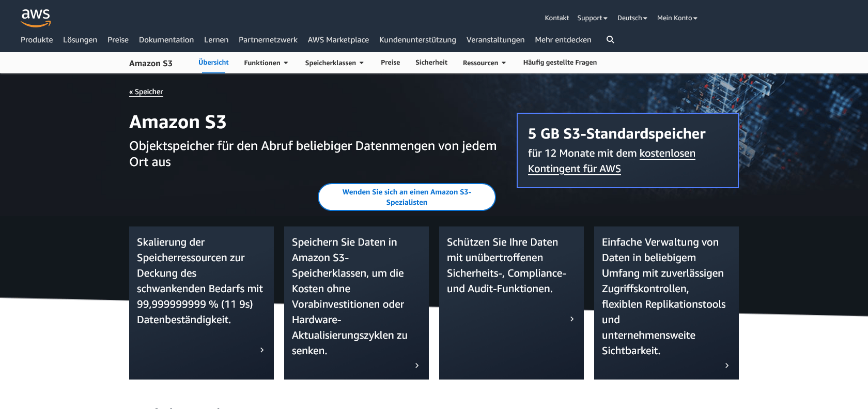
Task: Click arrow on Speichern Sie Daten card
Action: (x=417, y=366)
